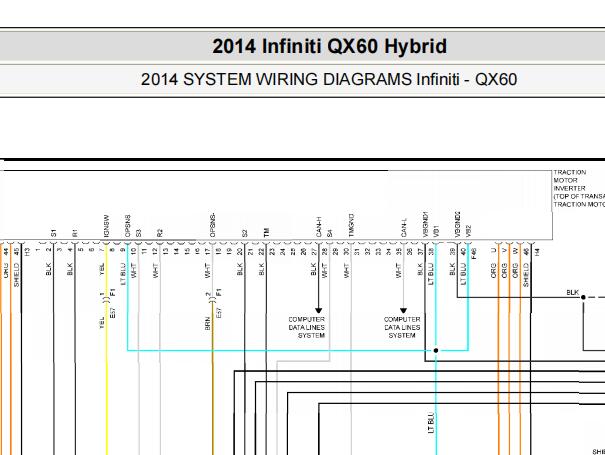This screenshot has height=455, width=605.
Task: Select the U phase terminal label
Action: click(493, 250)
